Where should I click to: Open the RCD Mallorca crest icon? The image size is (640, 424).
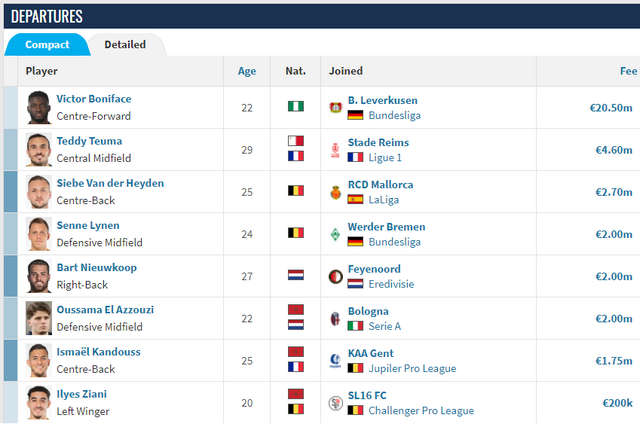(x=336, y=192)
